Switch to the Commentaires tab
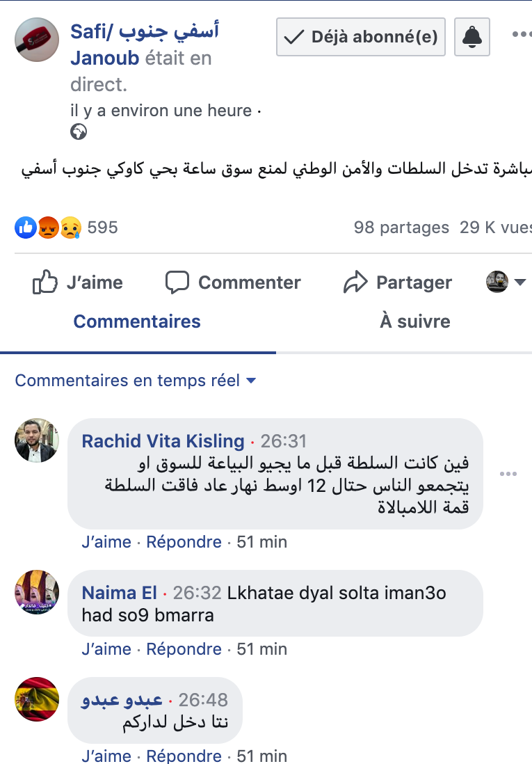 (137, 321)
